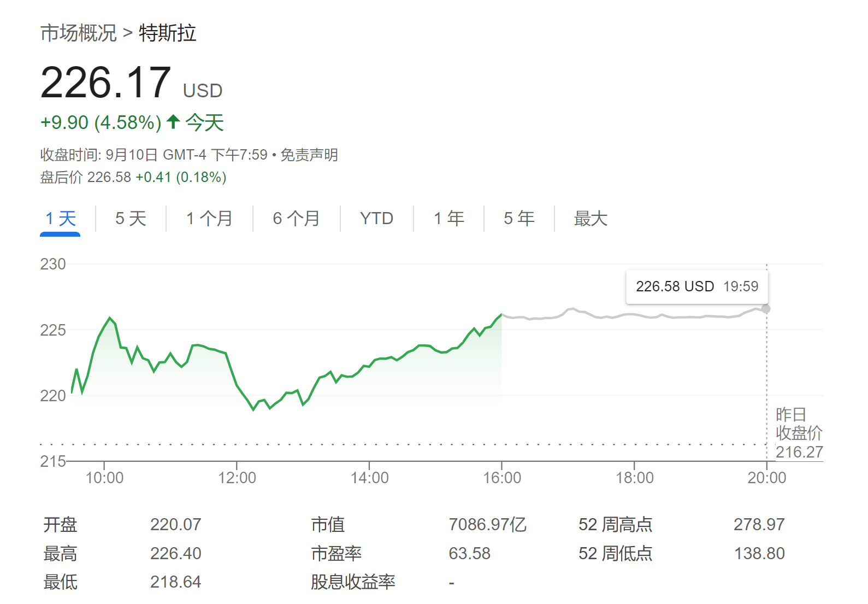Viewport: 868px width, 604px height.
Task: Click the 16:00 market close point on chart
Action: point(501,315)
